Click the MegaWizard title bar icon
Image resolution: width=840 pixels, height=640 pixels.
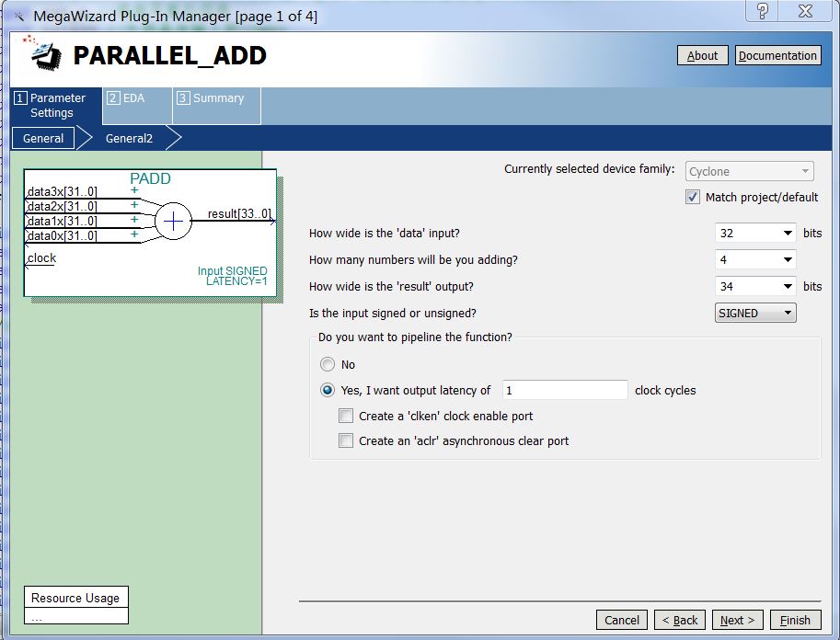tap(19, 16)
